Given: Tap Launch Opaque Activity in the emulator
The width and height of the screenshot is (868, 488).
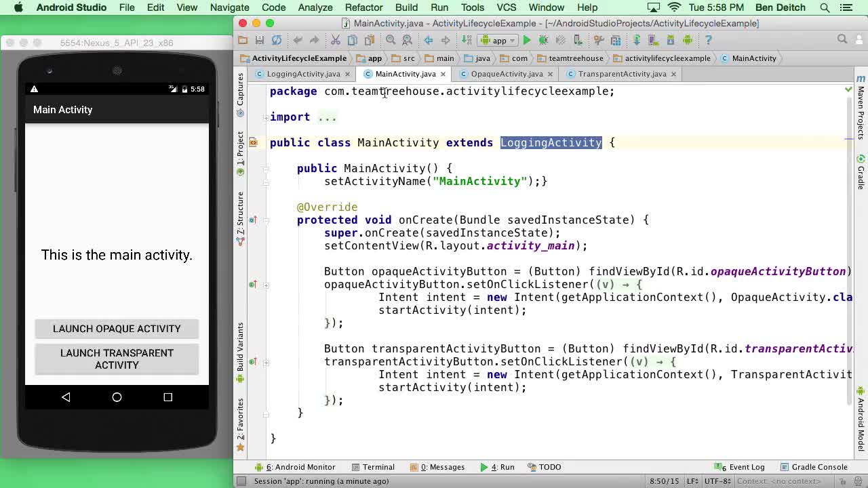Looking at the screenshot, I should click(117, 329).
